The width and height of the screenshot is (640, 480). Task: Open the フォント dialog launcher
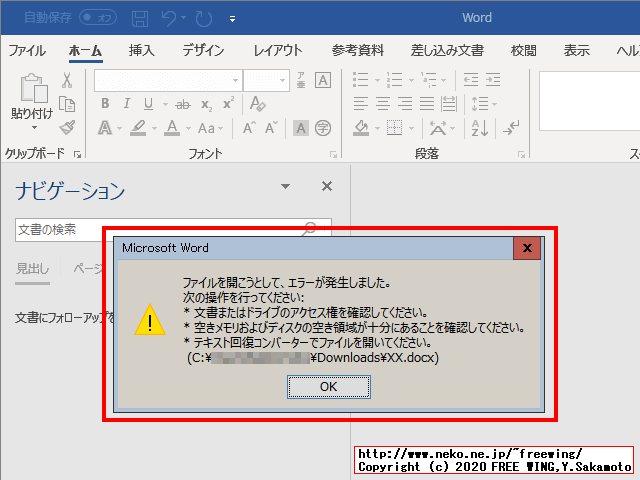[x=333, y=154]
